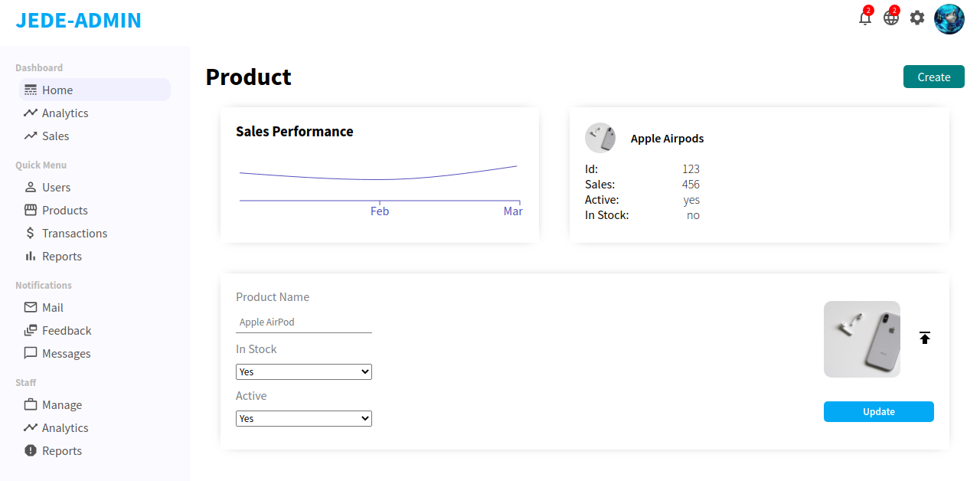Click the chat icon beside Messages
The width and height of the screenshot is (980, 481).
tap(31, 353)
